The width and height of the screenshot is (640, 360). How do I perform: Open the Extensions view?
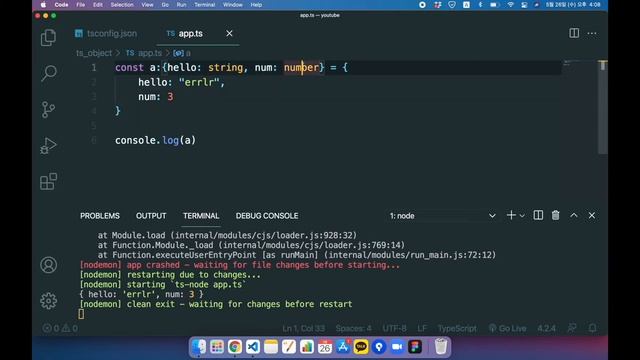click(x=48, y=181)
